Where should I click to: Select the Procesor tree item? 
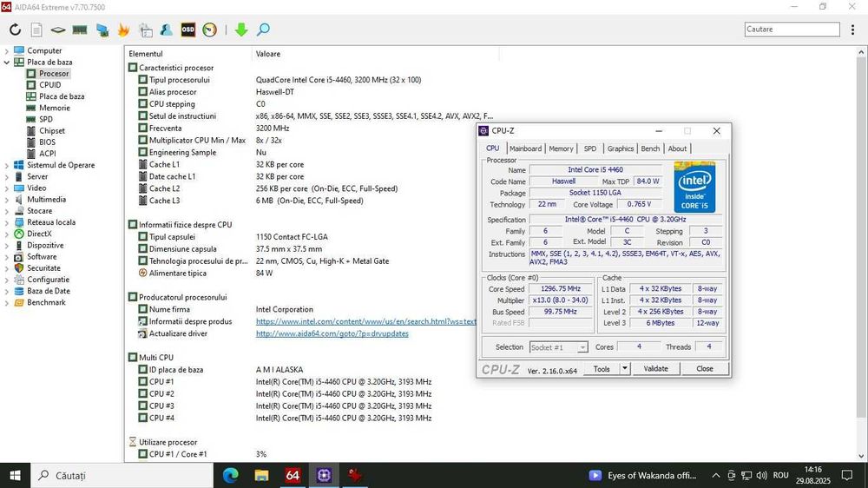(54, 73)
